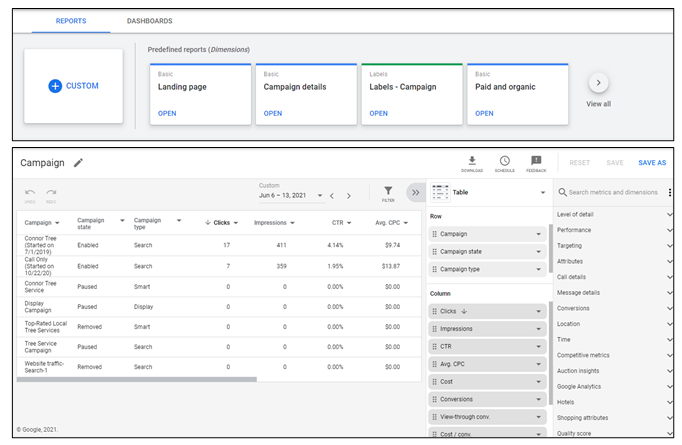Grab the drag handle of the Cost chip
The image size is (682, 445).
(x=434, y=382)
